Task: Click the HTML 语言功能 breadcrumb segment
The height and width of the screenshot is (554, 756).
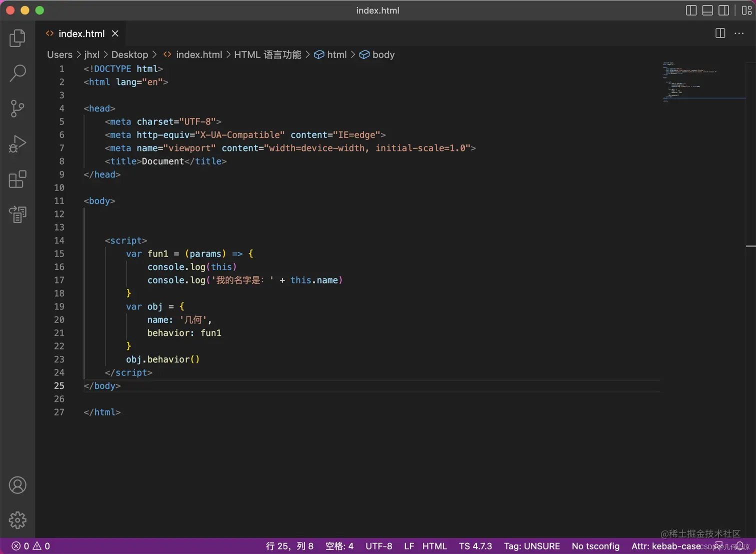Action: 267,54
